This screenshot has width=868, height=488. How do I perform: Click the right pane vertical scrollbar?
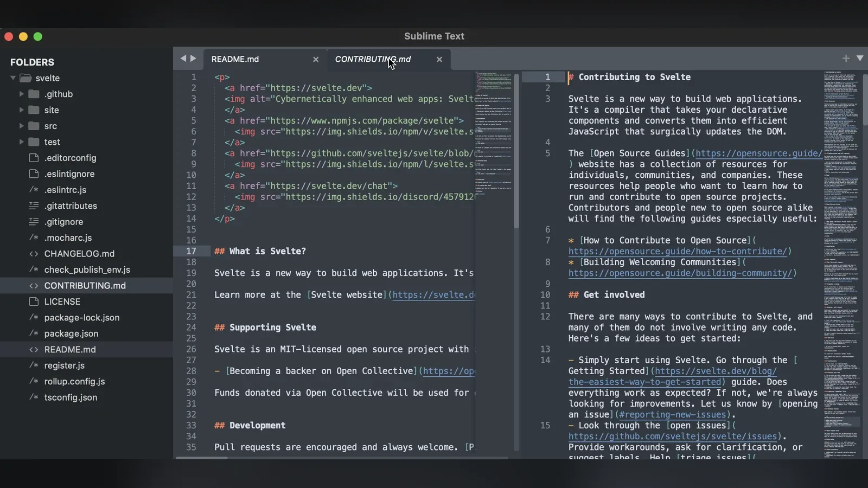pyautogui.click(x=865, y=100)
